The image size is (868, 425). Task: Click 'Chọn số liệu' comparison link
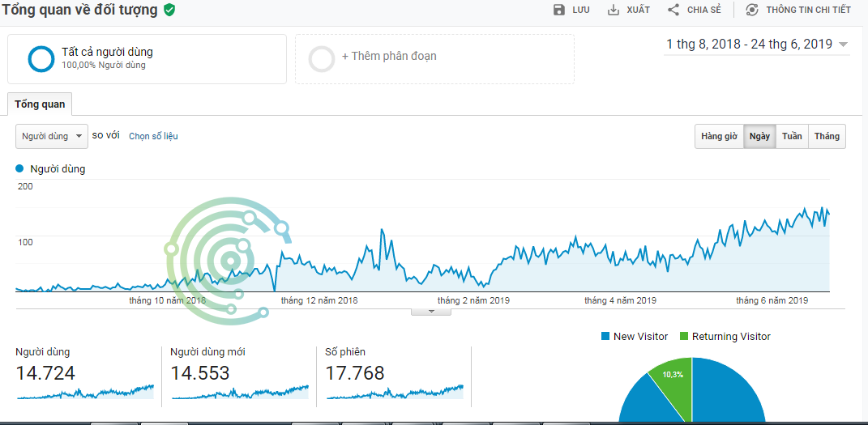(153, 136)
